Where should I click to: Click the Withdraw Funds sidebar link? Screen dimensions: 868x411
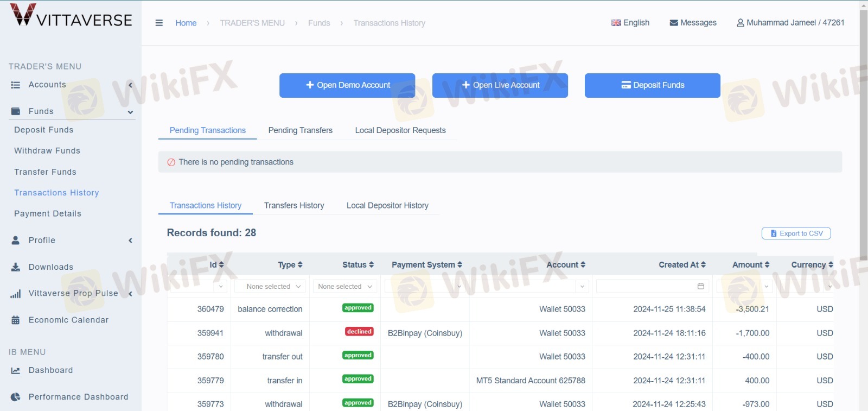tap(47, 151)
